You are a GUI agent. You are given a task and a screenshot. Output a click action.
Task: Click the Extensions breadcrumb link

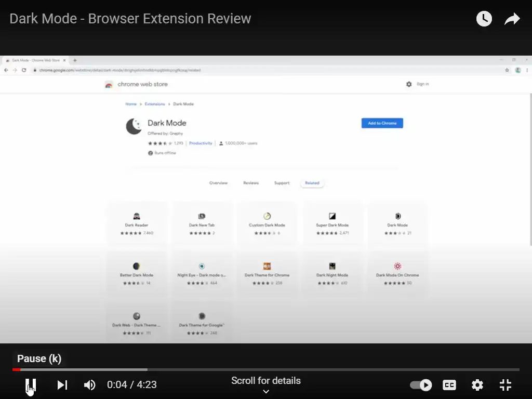click(x=155, y=104)
